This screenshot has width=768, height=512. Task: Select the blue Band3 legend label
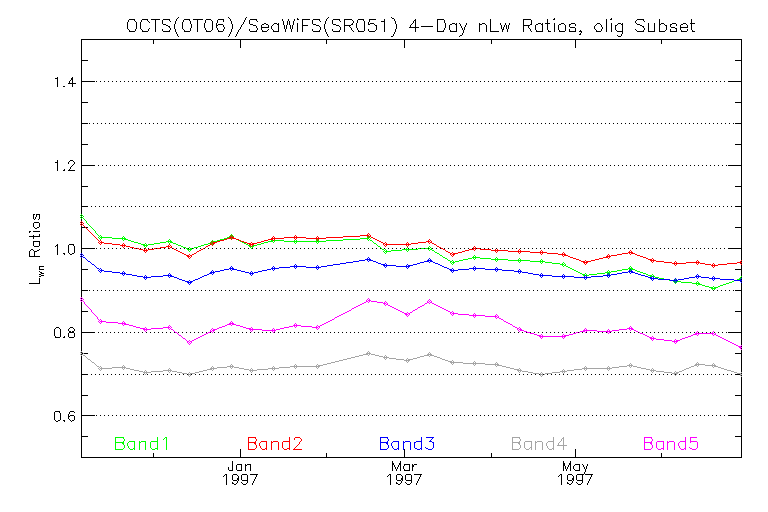[407, 444]
